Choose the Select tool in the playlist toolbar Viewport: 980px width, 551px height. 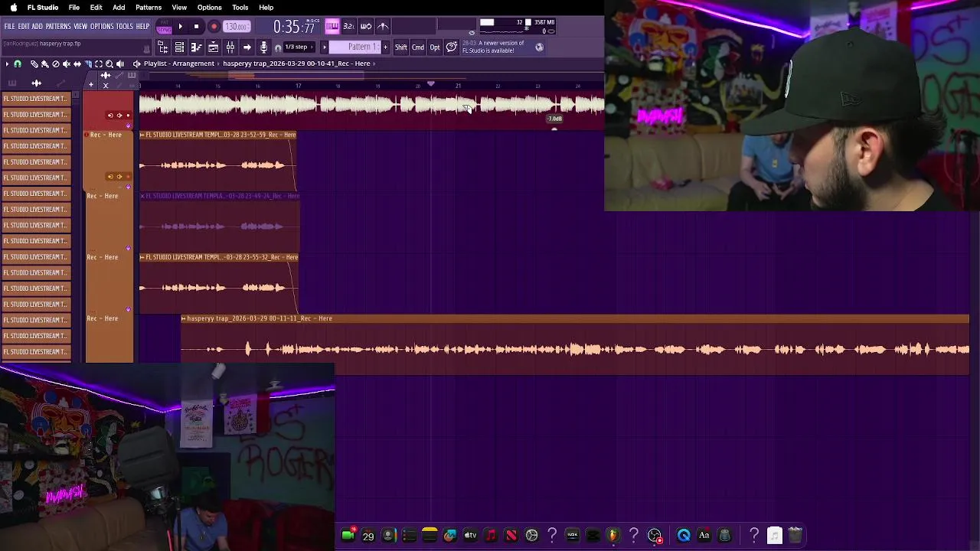(x=98, y=64)
